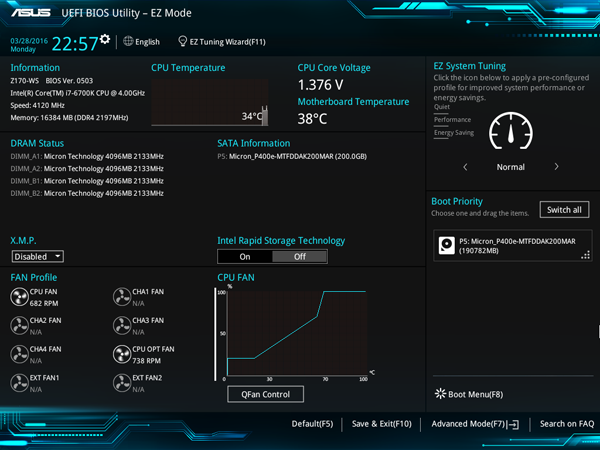The width and height of the screenshot is (600, 450).
Task: Click the EXT FAN2 icon
Action: (122, 383)
